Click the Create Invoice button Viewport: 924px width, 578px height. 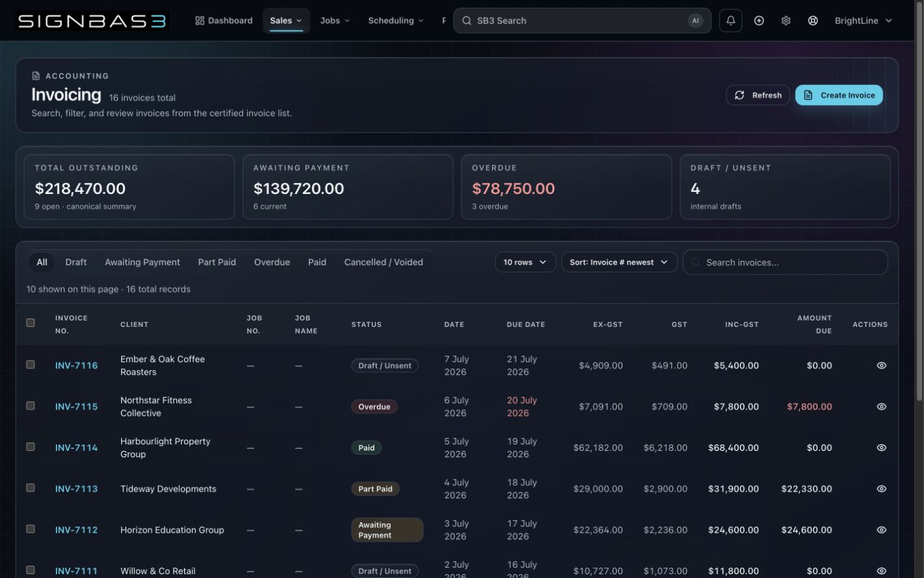pos(839,95)
